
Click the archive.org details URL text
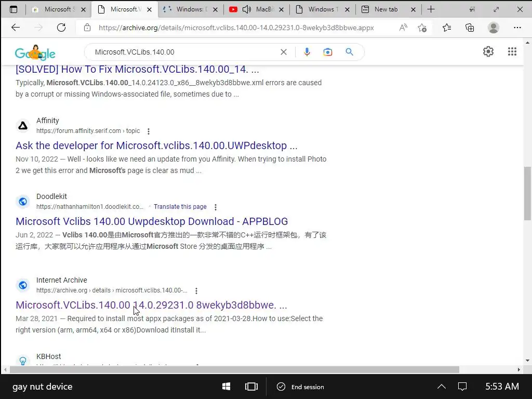pos(112,290)
